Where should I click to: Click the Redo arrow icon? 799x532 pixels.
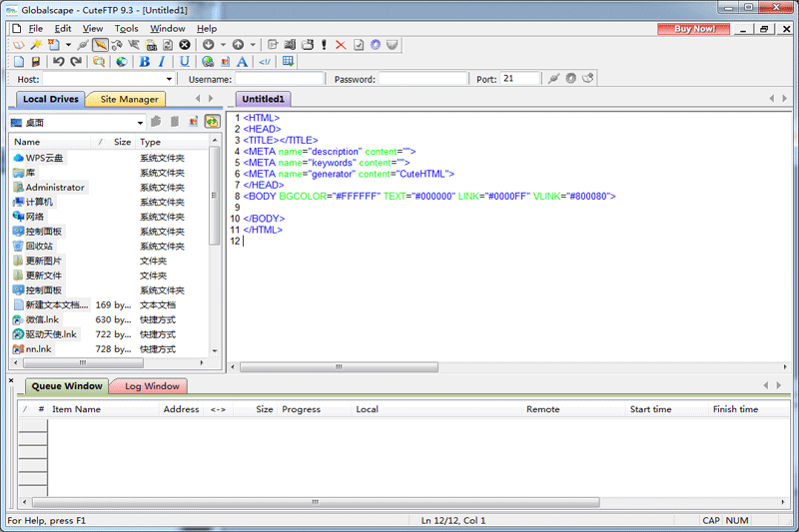[x=76, y=62]
